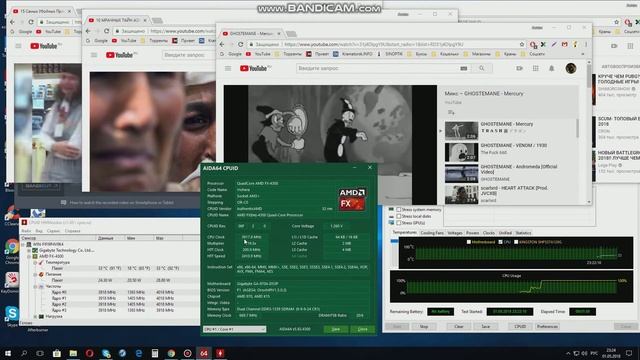
Task: Reload the GHOSTEMANE page in Chrome
Action: (240, 44)
